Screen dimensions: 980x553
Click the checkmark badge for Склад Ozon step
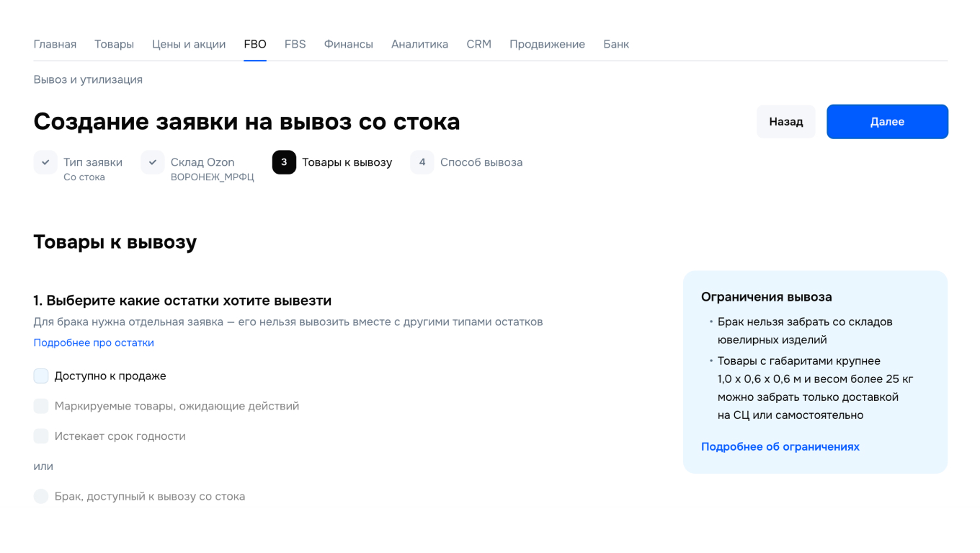(x=153, y=162)
